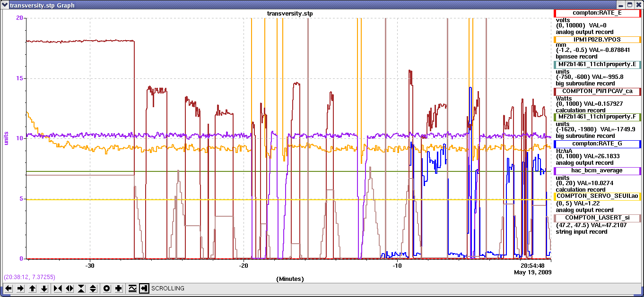644x297 pixels.
Task: Click the (-1620, -1980) range text
Action: (576, 129)
